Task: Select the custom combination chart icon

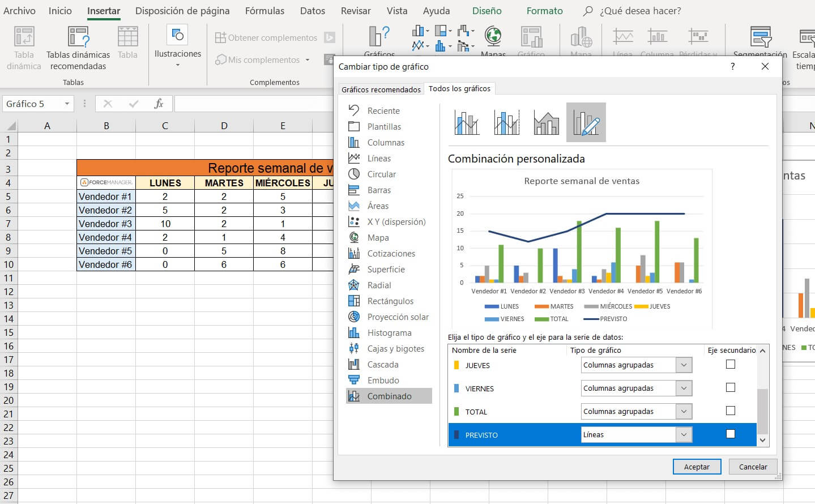Action: coord(586,122)
